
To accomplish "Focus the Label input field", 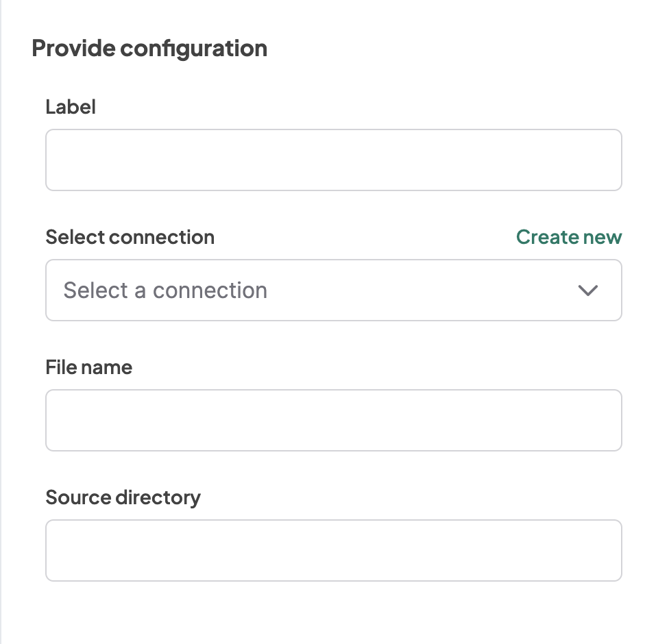I will [333, 160].
